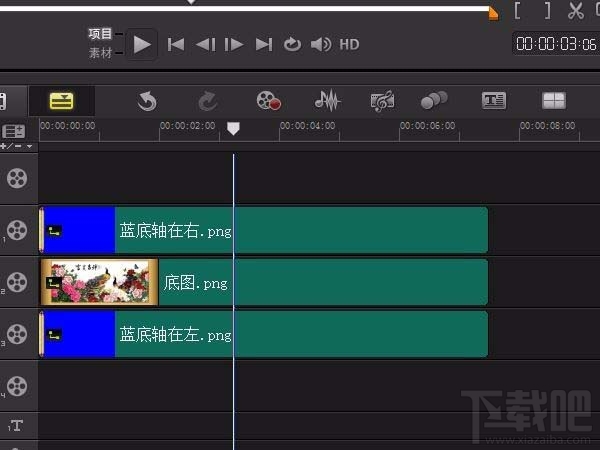The width and height of the screenshot is (600, 450).
Task: Open the Multi-view/split screen tool
Action: [554, 101]
